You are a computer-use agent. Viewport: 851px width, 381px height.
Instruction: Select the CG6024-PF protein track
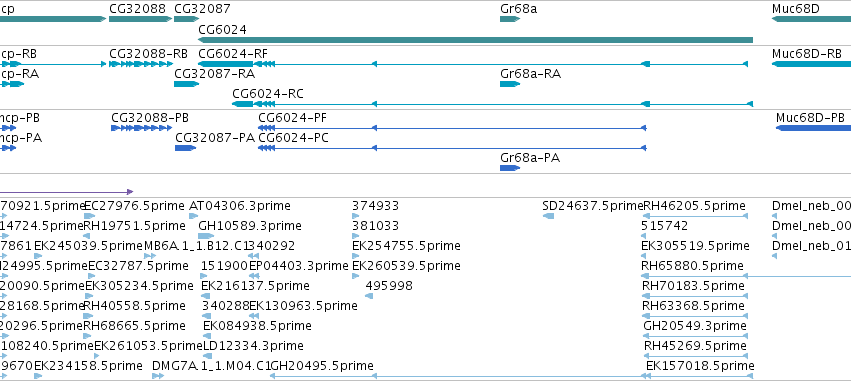[x=452, y=128]
